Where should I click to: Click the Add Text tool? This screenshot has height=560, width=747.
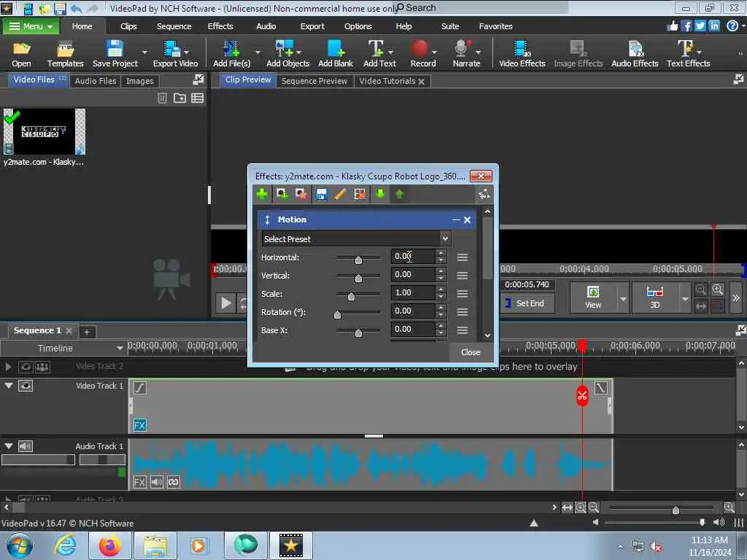click(379, 54)
